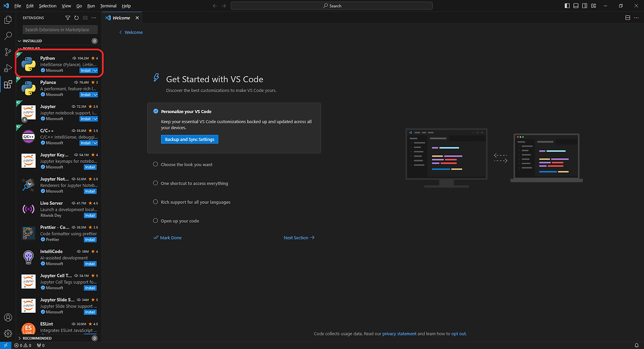Open the Source Control view
The image size is (644, 349).
click(x=8, y=52)
